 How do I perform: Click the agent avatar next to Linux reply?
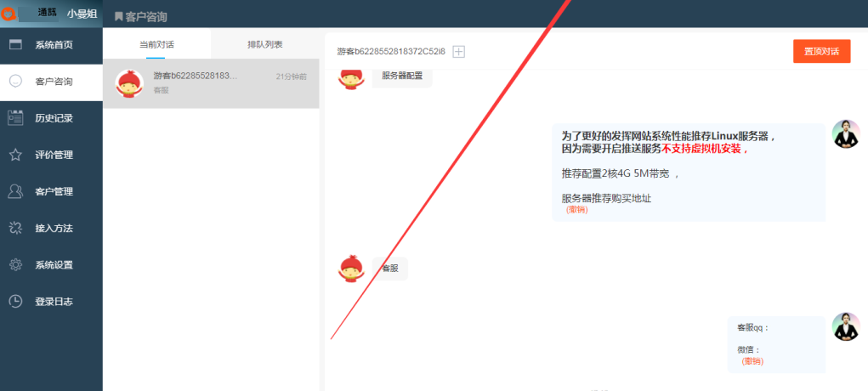[x=845, y=134]
